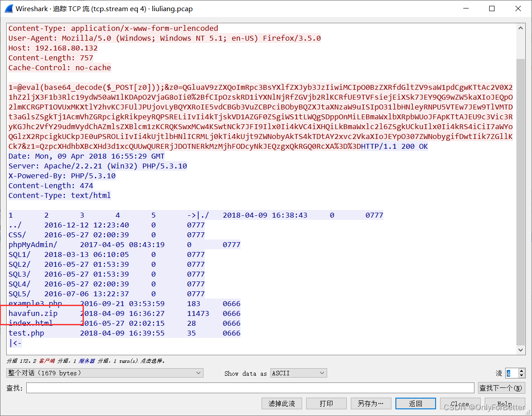532x416 pixels.
Task: Click the SQL4/ directory entry
Action: (19, 284)
